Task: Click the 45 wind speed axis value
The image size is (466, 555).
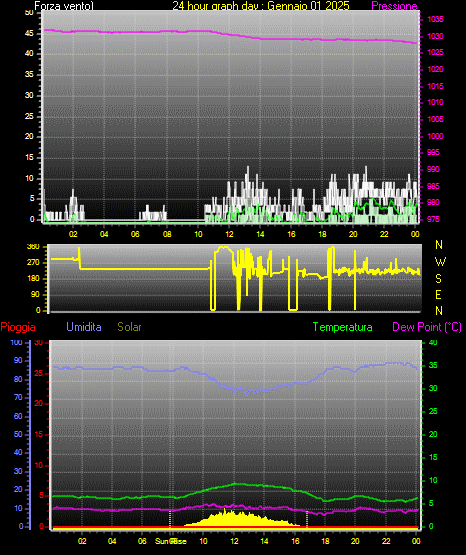Action: click(29, 33)
